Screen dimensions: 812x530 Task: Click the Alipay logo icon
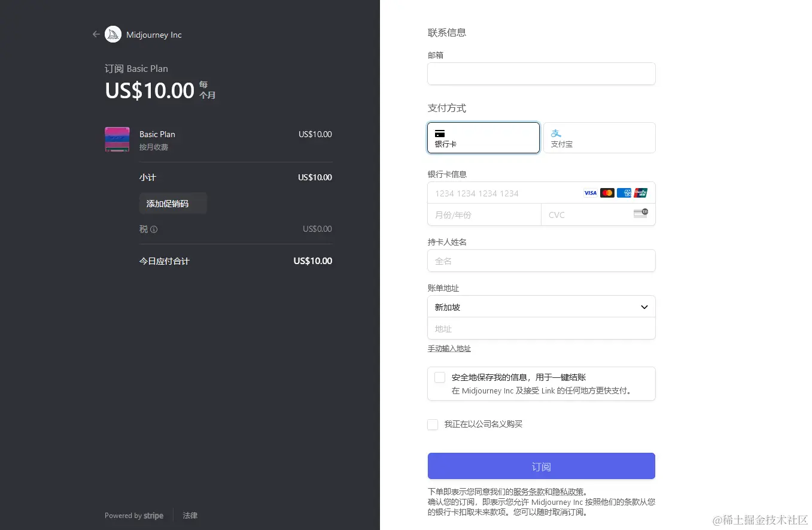tap(556, 133)
